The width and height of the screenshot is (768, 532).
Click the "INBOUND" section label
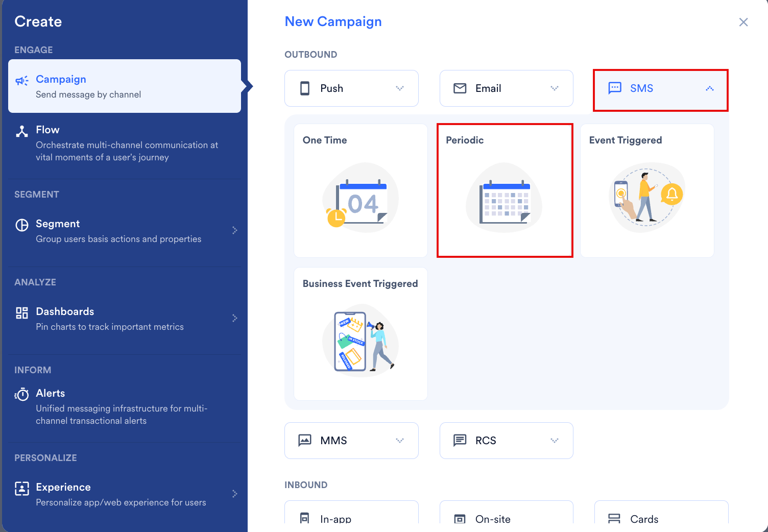[306, 485]
